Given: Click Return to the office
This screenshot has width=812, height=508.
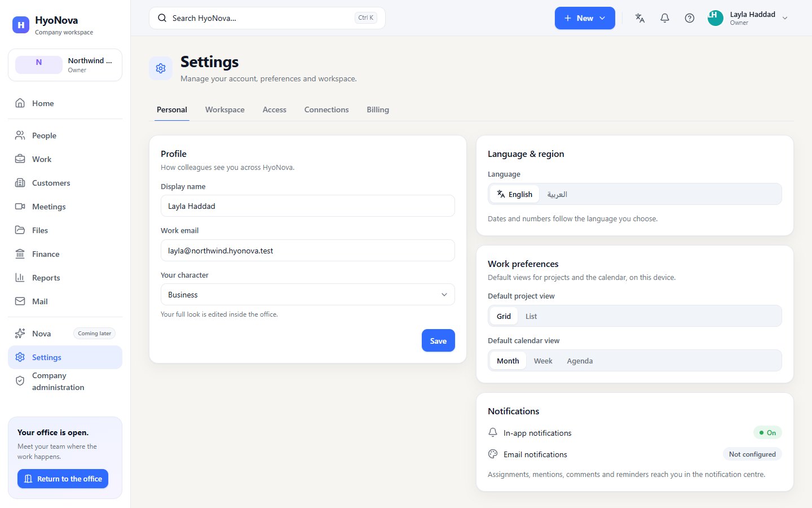Looking at the screenshot, I should [63, 479].
